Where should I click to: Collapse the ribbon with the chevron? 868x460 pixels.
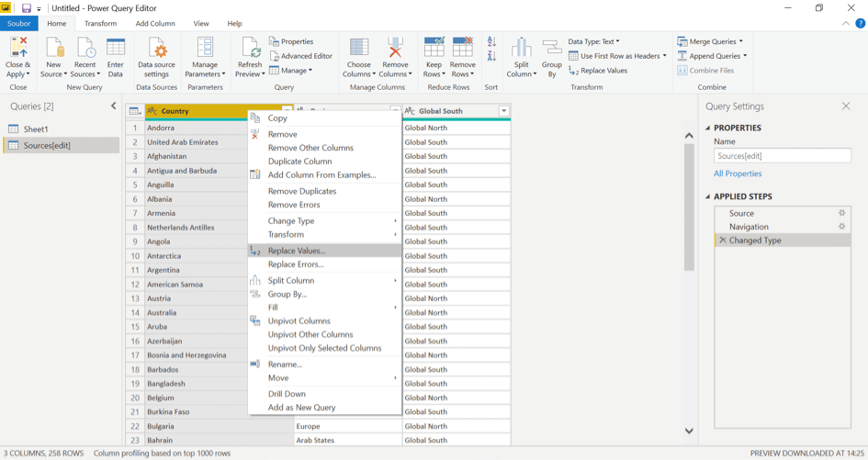[845, 23]
